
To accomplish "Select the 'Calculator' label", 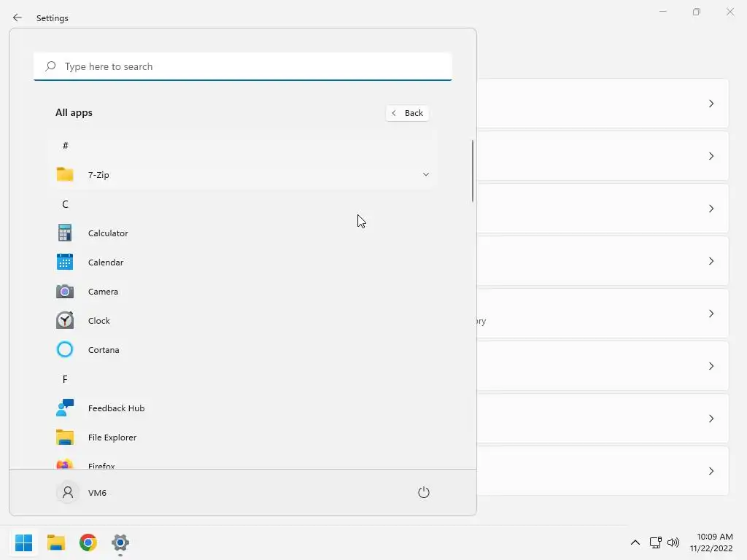I will click(x=108, y=233).
